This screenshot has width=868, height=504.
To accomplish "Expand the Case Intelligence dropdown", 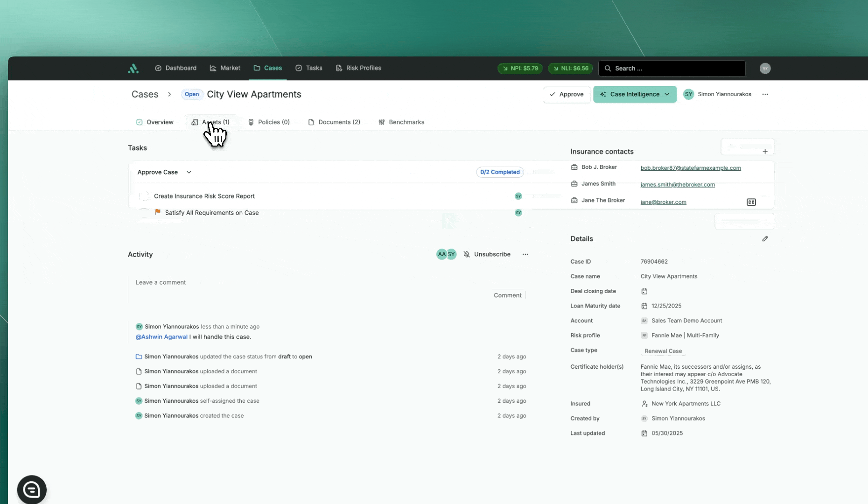I will coord(667,94).
